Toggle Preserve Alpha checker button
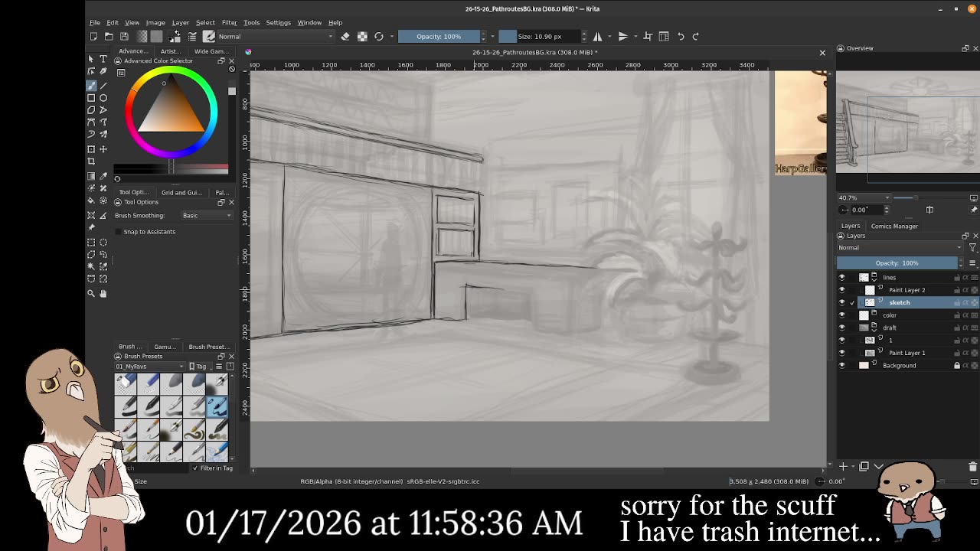The width and height of the screenshot is (980, 551). click(362, 36)
